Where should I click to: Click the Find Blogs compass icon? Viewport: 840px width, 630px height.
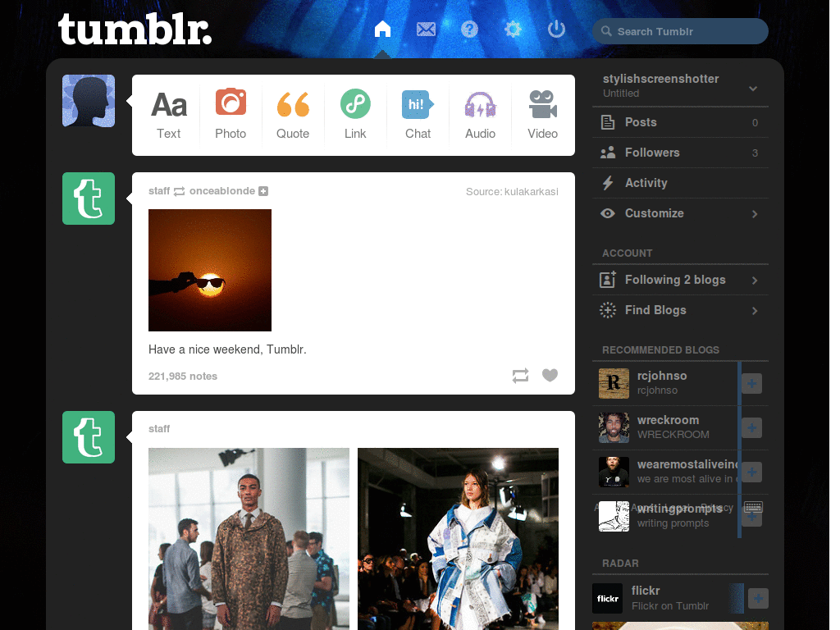click(x=608, y=310)
